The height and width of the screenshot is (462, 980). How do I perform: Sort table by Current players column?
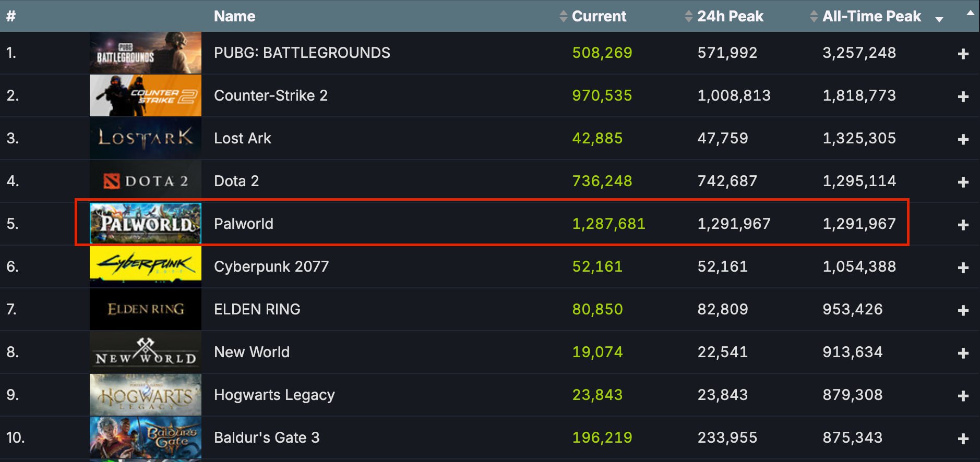pos(599,16)
